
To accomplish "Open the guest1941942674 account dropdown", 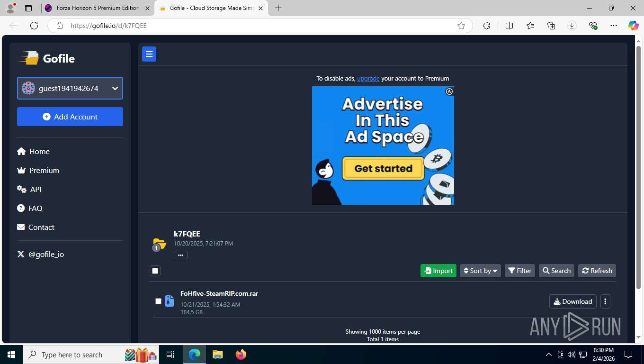I will click(70, 88).
